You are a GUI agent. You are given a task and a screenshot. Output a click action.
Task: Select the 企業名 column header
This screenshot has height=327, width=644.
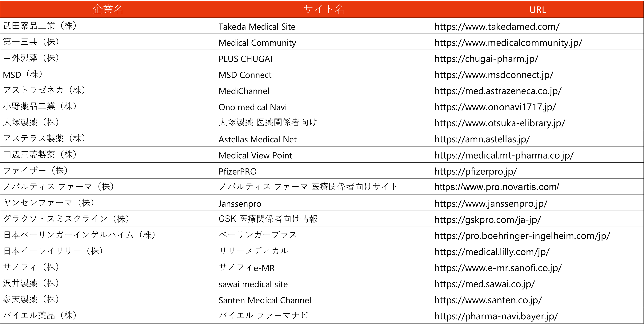[108, 10]
